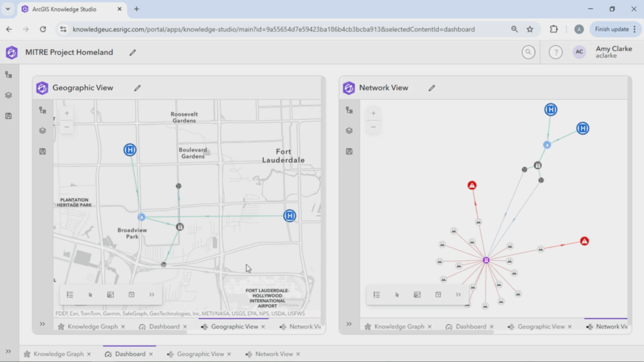
Task: Open Amy Clarke user account menu
Action: click(605, 52)
